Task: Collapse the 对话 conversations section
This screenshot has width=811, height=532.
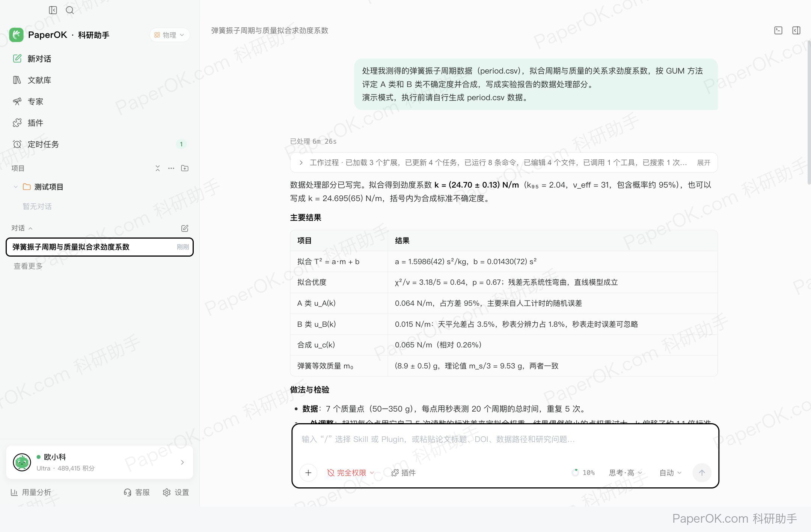Action: 22,228
